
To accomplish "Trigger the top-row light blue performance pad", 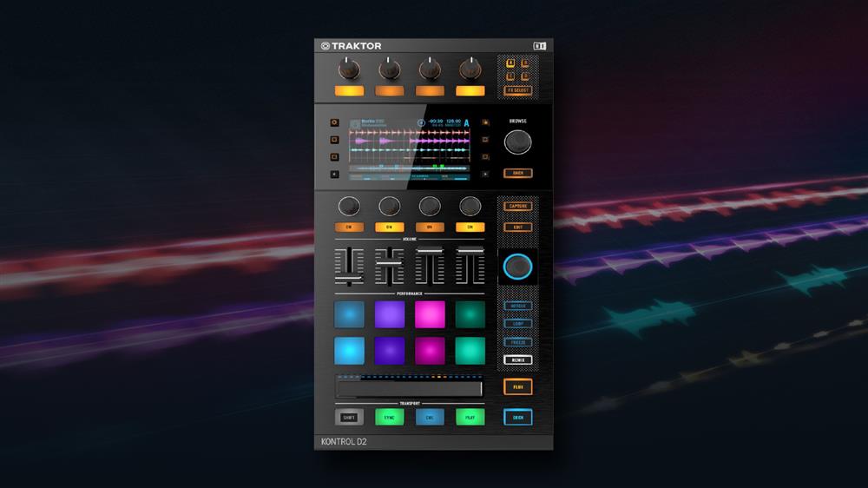I will (349, 314).
